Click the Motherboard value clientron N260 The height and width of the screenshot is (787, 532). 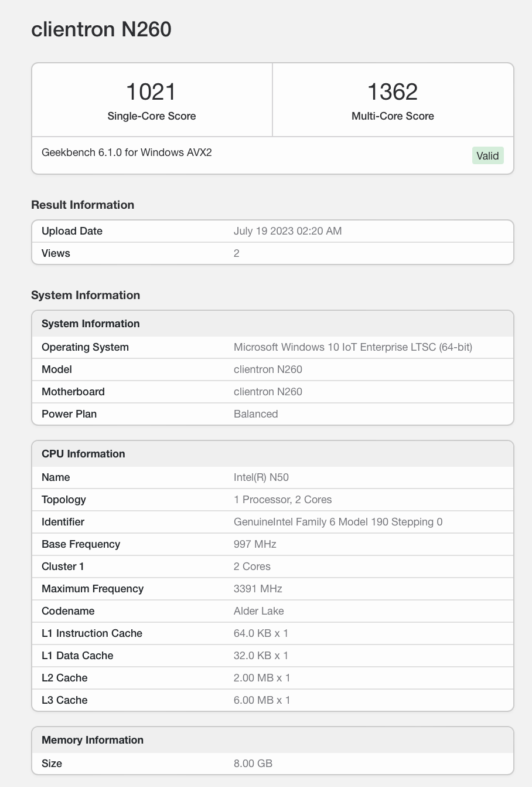(268, 392)
